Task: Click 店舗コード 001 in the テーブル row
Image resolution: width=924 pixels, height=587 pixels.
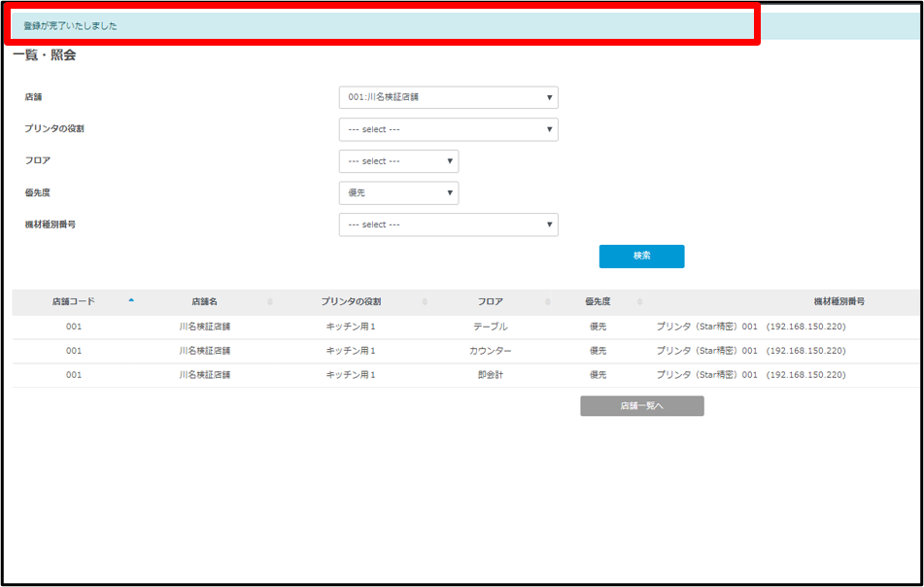Action: point(74,327)
